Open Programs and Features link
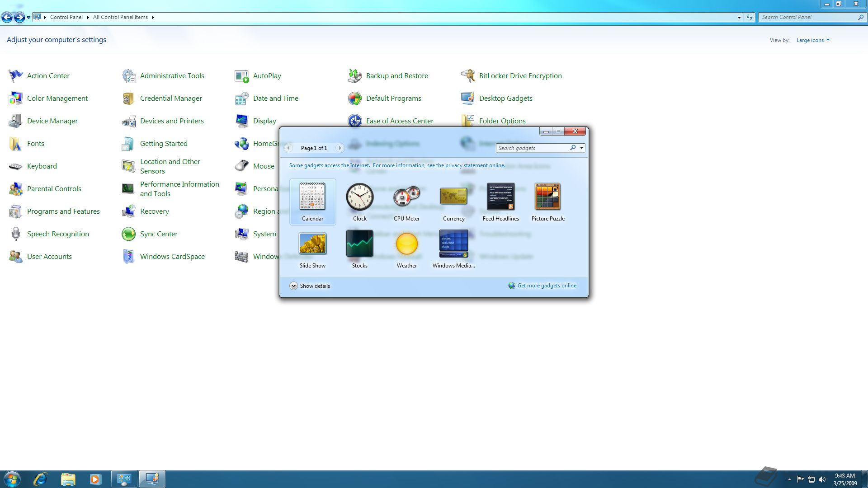Image resolution: width=868 pixels, height=488 pixels. [63, 211]
